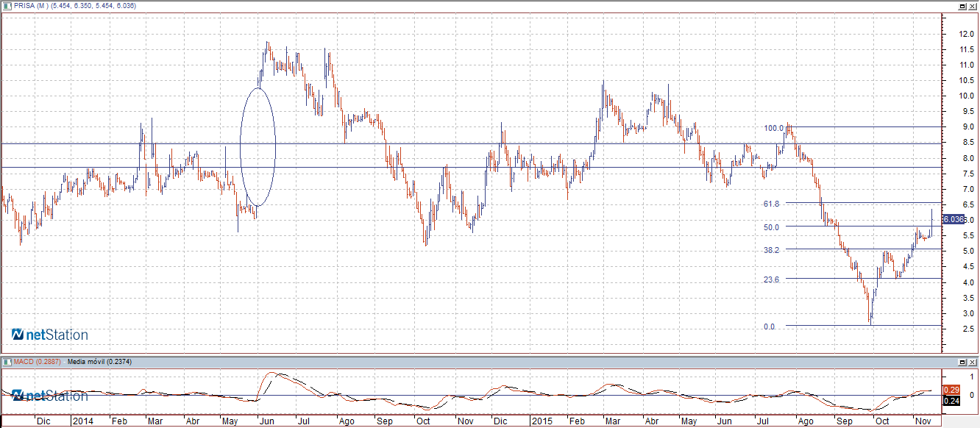Click the orange 0.29 MACD value tag

click(x=951, y=390)
